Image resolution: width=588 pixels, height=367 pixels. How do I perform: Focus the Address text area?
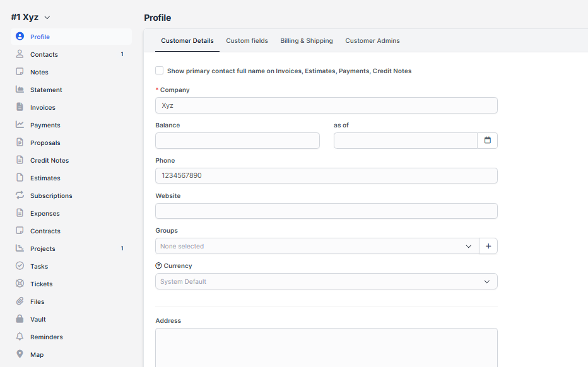[326, 347]
